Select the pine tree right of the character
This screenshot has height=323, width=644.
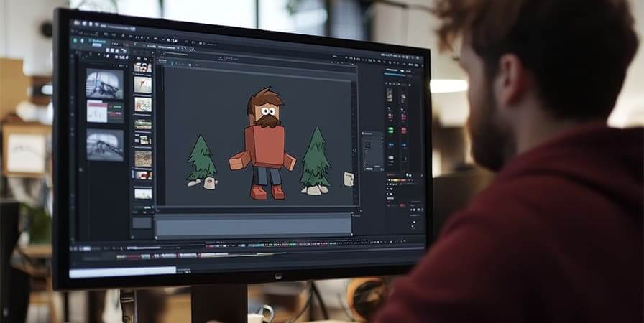coord(316,157)
